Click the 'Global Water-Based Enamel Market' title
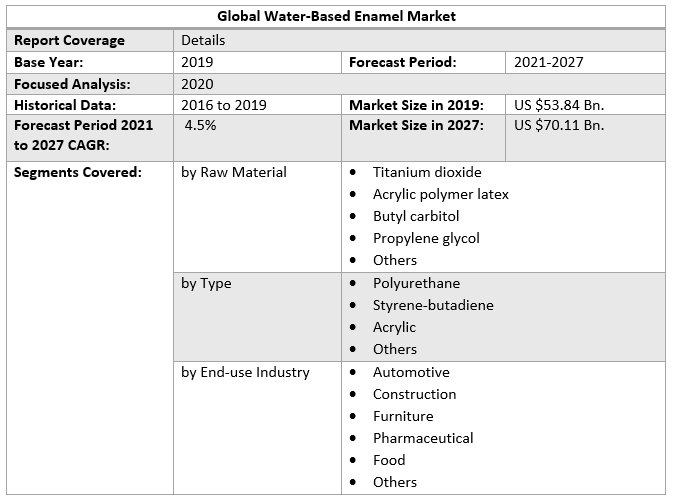 [x=336, y=17]
